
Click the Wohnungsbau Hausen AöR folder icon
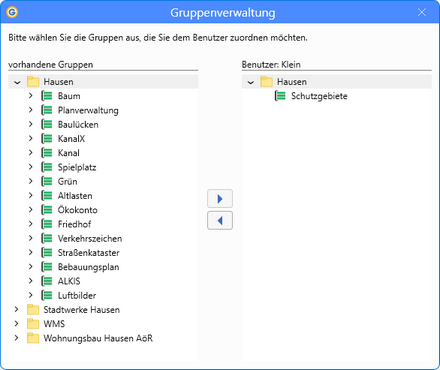[33, 338]
